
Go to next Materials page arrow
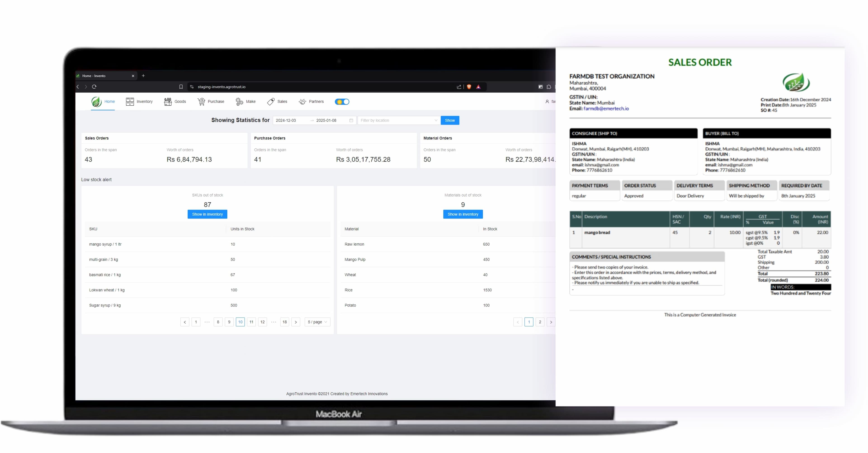tap(551, 322)
